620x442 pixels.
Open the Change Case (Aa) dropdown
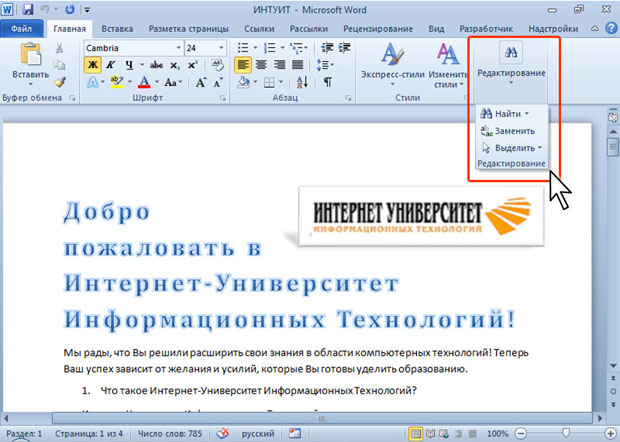[173, 82]
